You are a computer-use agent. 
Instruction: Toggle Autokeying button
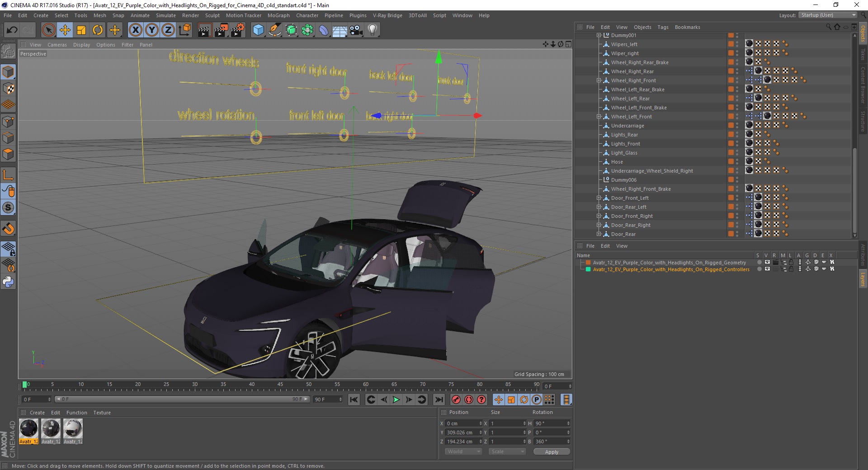click(468, 399)
